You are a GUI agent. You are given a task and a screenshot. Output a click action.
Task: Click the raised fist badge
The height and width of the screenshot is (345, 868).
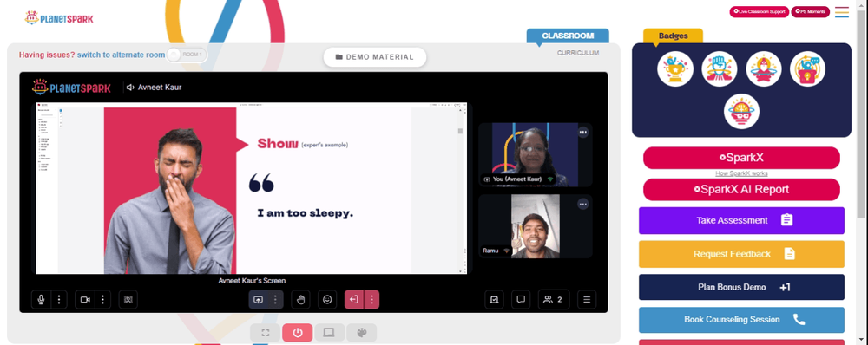pos(720,69)
